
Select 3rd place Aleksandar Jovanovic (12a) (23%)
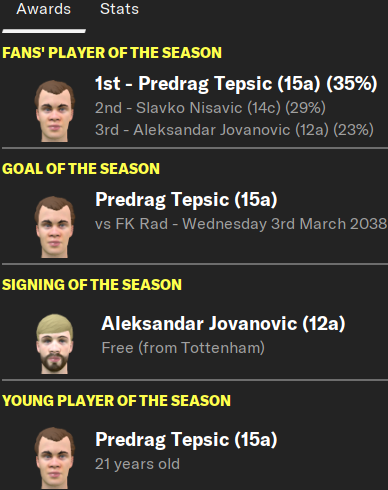pos(234,130)
